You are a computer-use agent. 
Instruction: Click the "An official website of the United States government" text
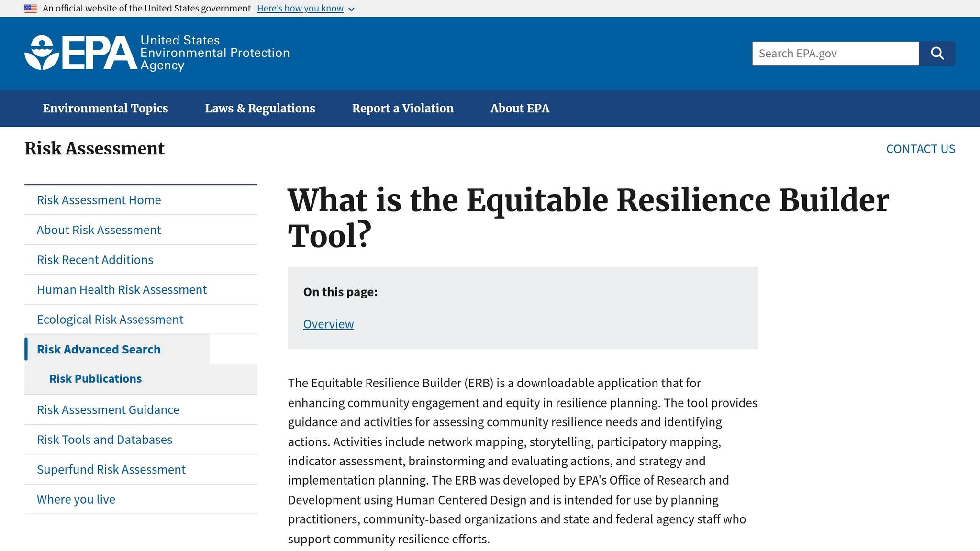(x=146, y=9)
